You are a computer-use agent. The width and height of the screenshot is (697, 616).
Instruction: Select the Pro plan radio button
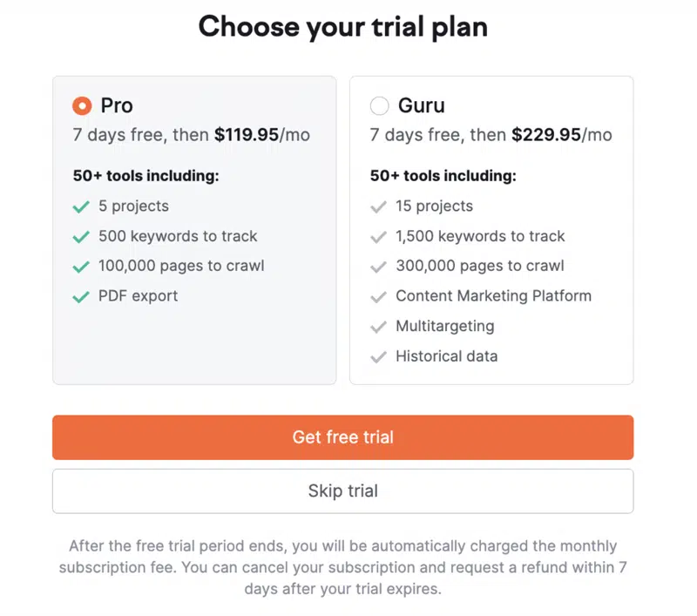pyautogui.click(x=82, y=105)
